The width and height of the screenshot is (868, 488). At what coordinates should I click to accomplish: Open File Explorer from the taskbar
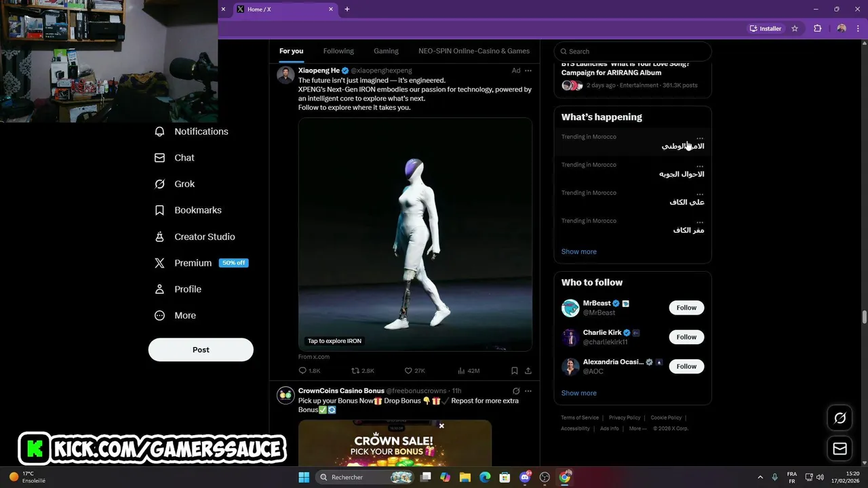click(465, 477)
